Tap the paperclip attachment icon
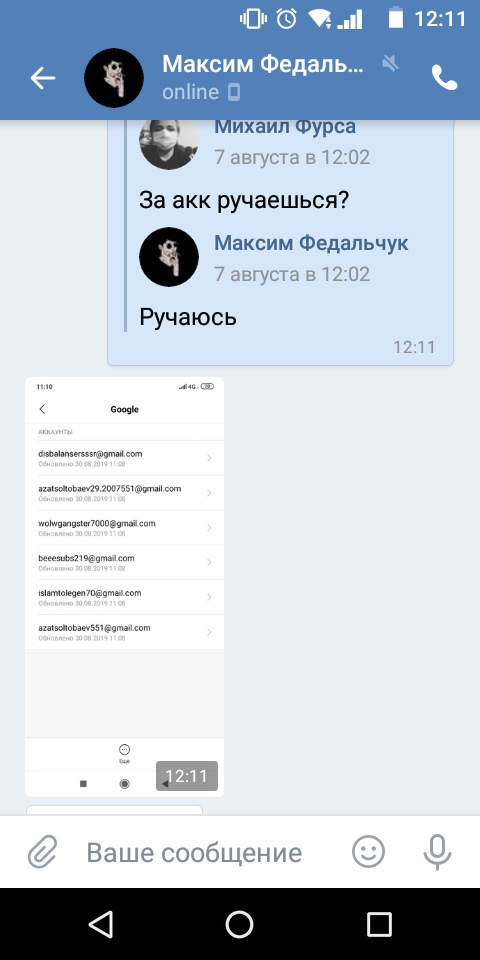Screen dimensions: 480x960 tap(43, 852)
